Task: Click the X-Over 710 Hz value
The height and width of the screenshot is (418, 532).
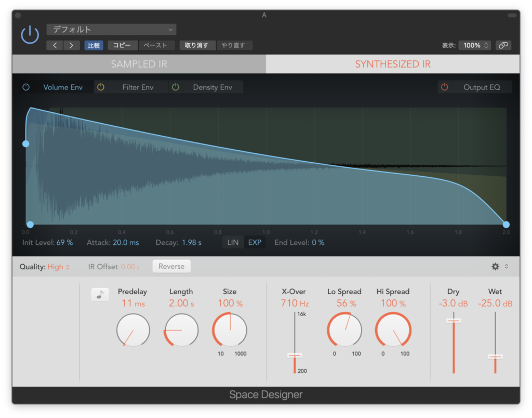Action: click(295, 303)
